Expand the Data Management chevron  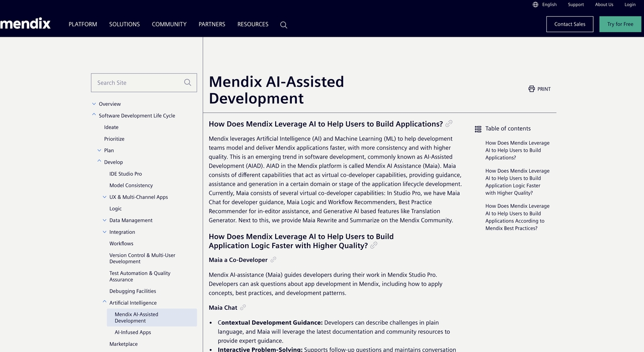105,220
